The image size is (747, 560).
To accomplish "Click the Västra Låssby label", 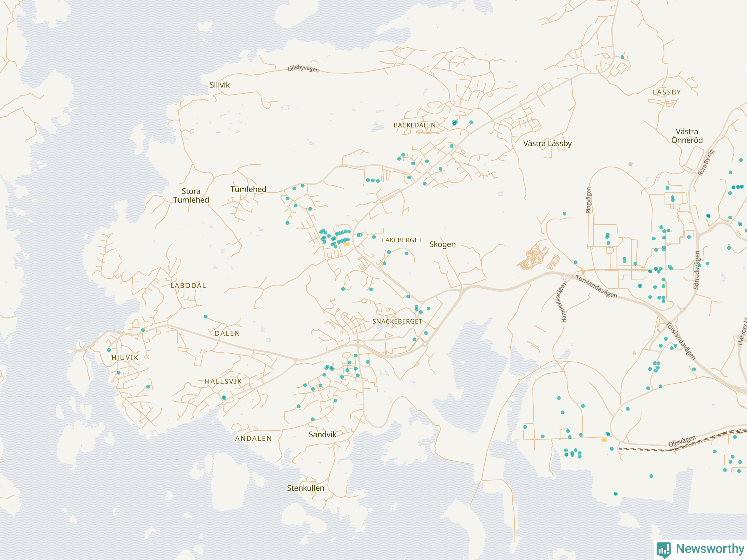I will (547, 143).
